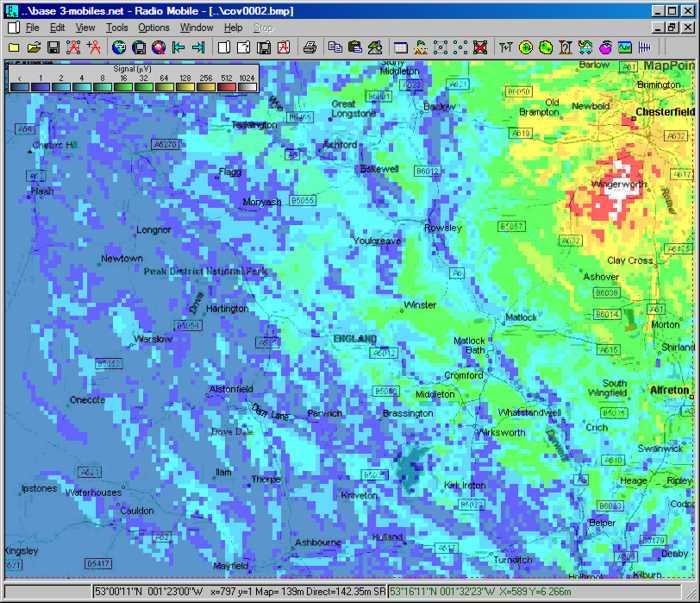Image resolution: width=700 pixels, height=603 pixels.
Task: Click the magenta apple-shaped toolbar icon
Action: click(x=605, y=47)
